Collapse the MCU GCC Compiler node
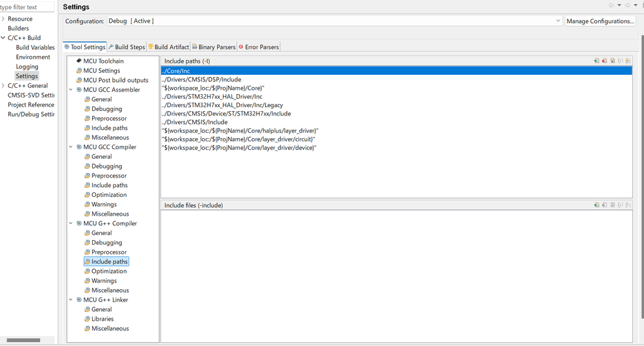Viewport: 644px width, 346px height. click(71, 147)
